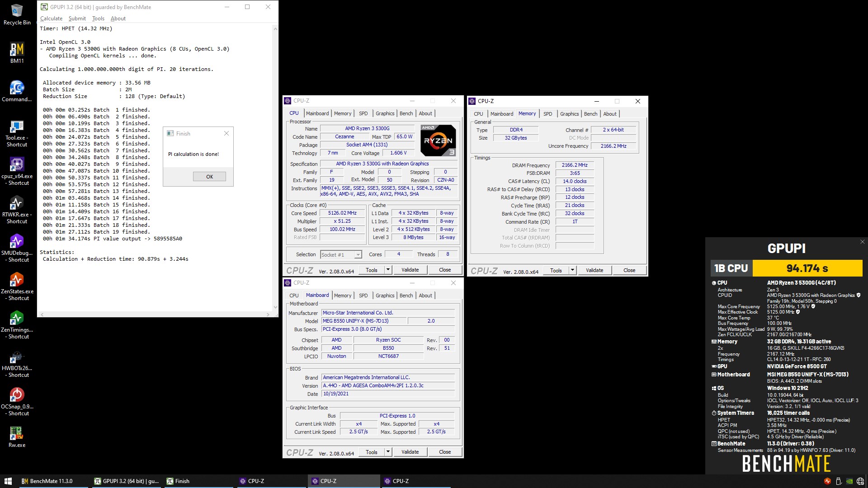Switch to GPUPI 3.2 taskbar item
868x488 pixels.
[126, 481]
